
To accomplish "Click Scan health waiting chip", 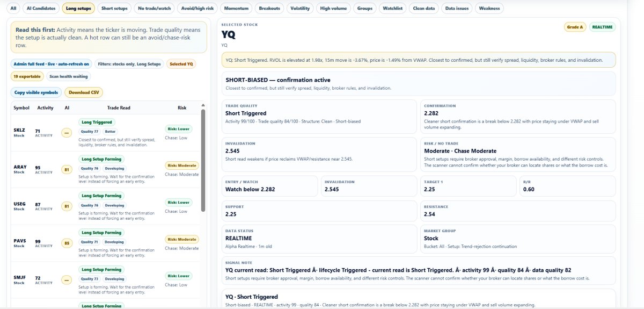I will click(x=69, y=76).
